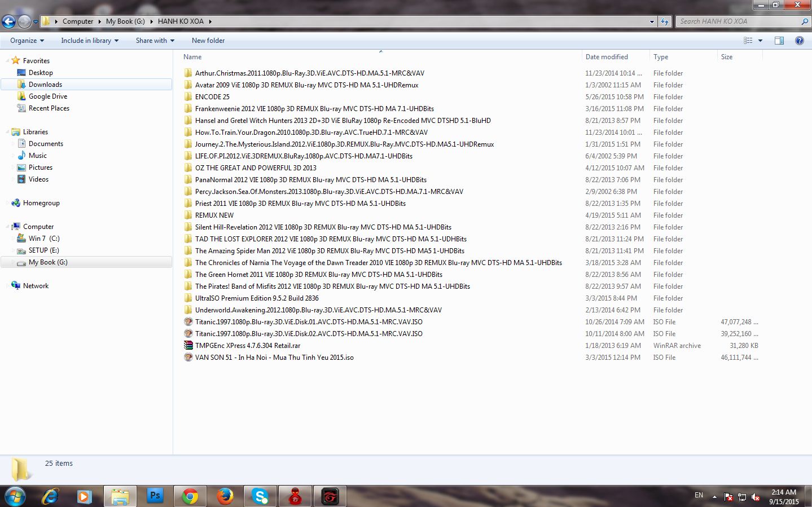Show hidden system tray icons arrow
The height and width of the screenshot is (507, 812).
(x=714, y=497)
